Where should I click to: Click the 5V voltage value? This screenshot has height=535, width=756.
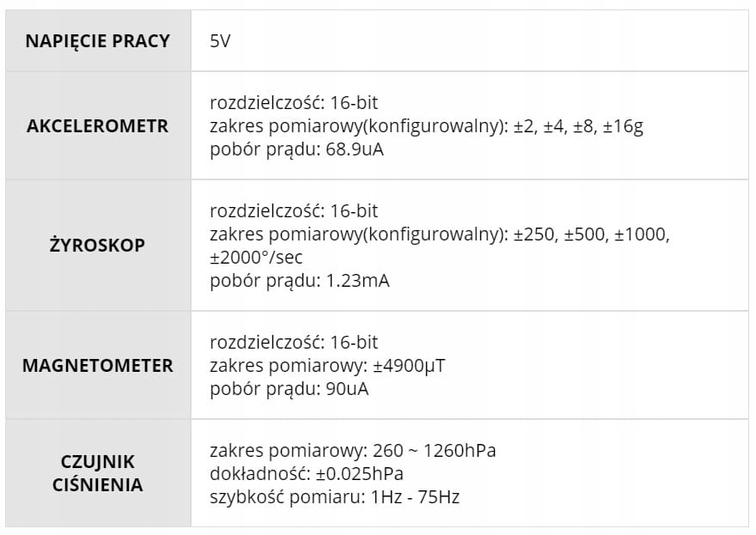click(220, 41)
